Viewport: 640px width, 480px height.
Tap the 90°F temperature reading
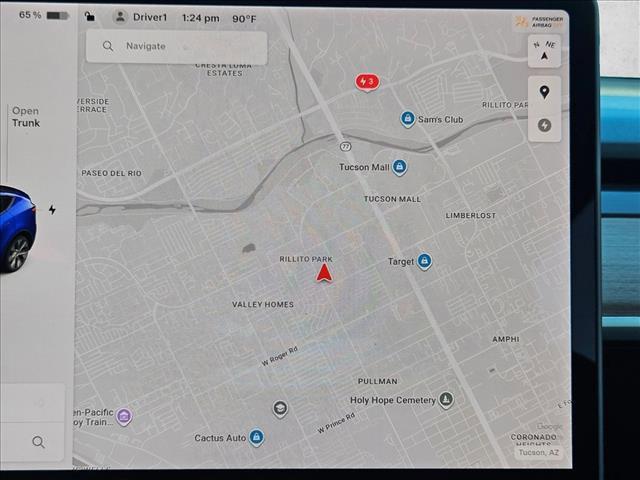coord(244,18)
